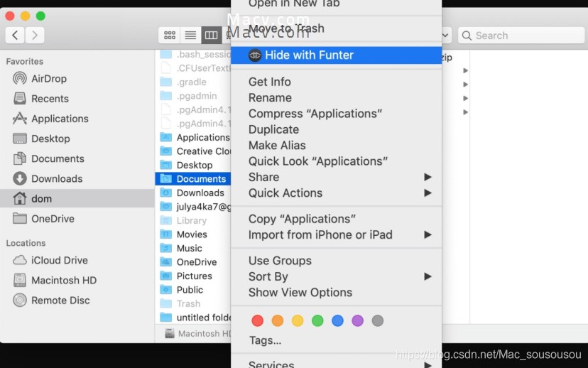The height and width of the screenshot is (368, 588).
Task: Click the search magnifier icon
Action: pos(467,36)
